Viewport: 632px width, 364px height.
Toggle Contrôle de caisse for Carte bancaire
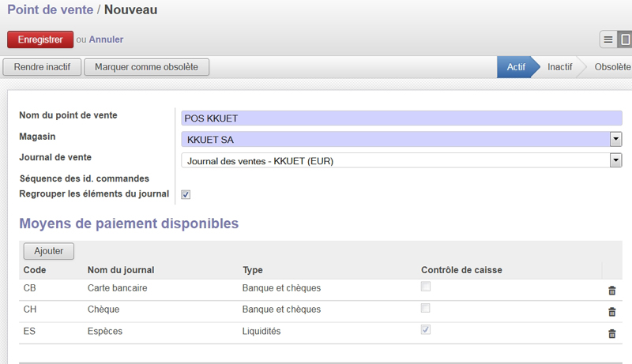(x=426, y=287)
